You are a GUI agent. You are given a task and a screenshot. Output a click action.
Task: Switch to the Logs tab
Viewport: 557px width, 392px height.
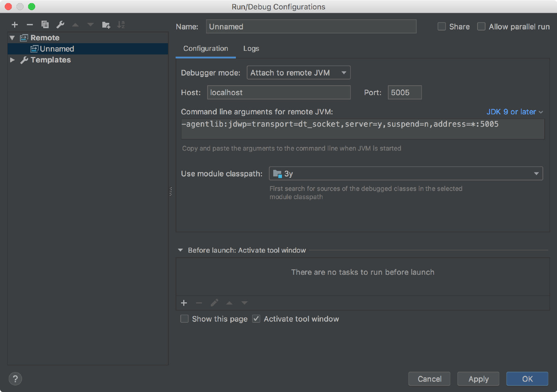tap(251, 48)
